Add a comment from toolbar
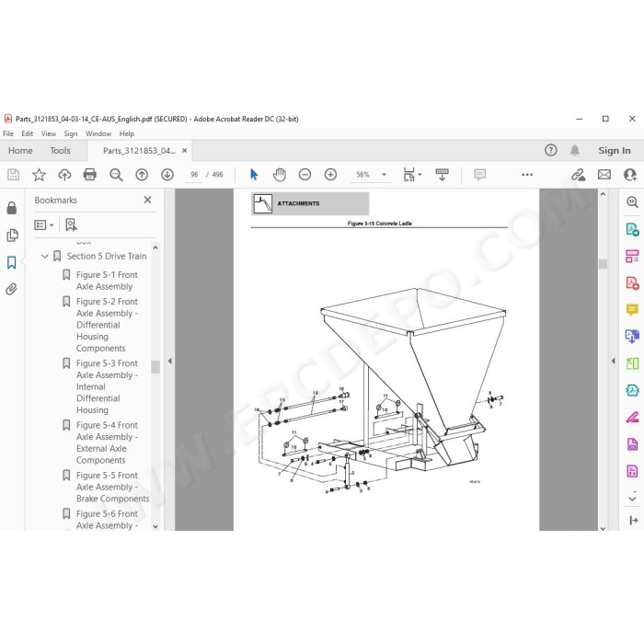 click(479, 175)
